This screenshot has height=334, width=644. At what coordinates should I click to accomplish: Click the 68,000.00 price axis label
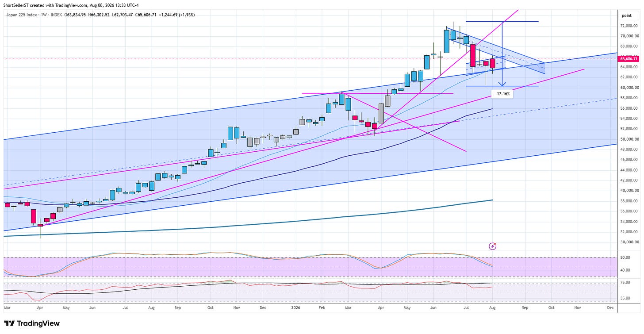pos(629,46)
